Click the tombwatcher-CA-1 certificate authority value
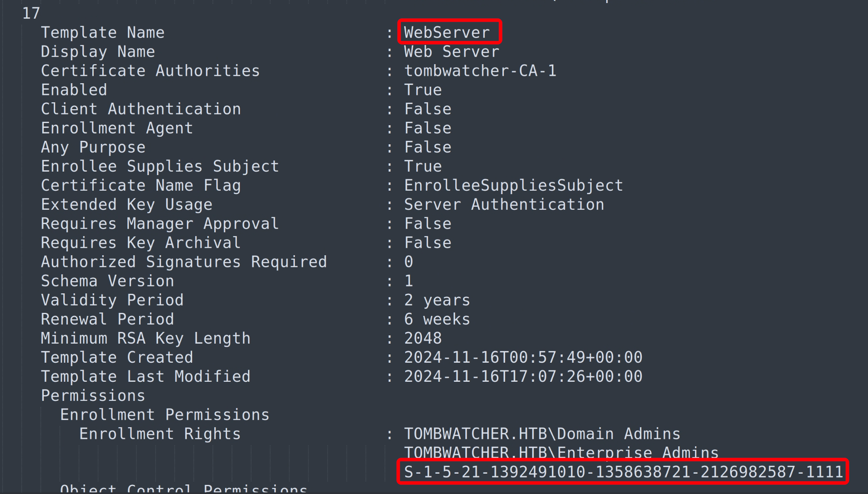 [480, 71]
